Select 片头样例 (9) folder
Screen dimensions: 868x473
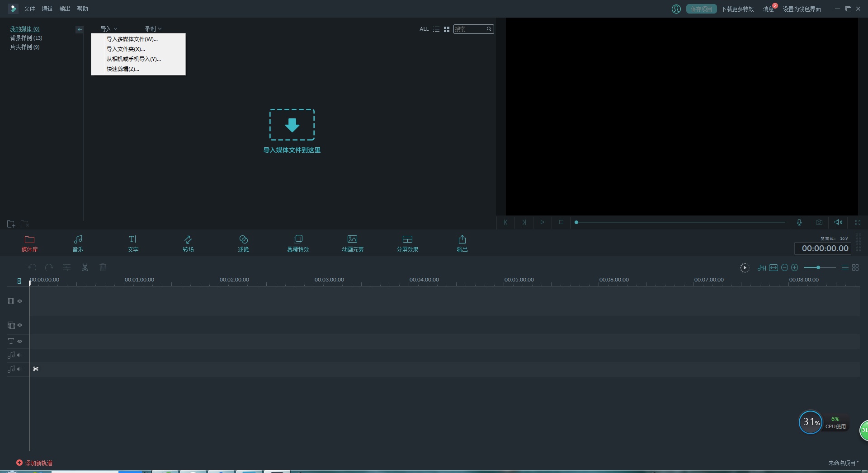[x=25, y=47]
